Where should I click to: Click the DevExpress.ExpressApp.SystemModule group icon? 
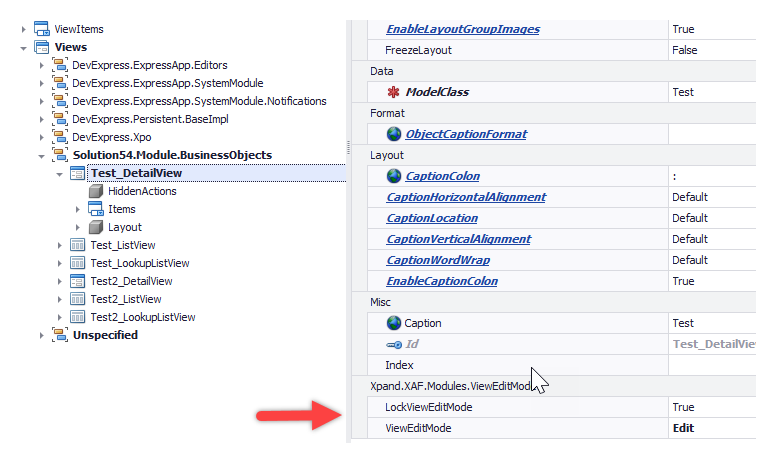60,83
